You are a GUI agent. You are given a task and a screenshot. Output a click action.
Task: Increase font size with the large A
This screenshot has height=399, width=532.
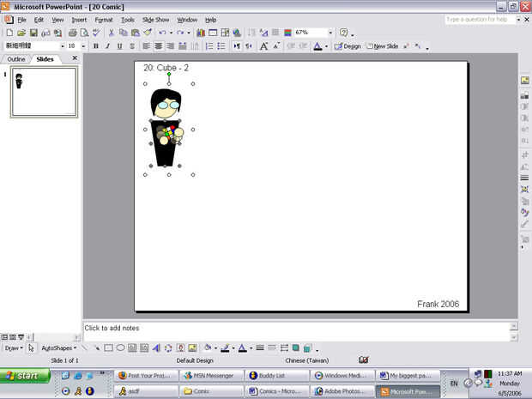[263, 46]
